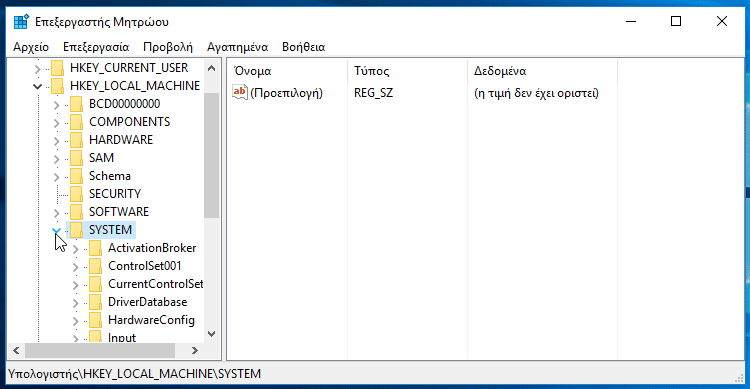Image resolution: width=750 pixels, height=389 pixels.
Task: Click the HKEY_CURRENT_USER folder icon
Action: point(57,68)
